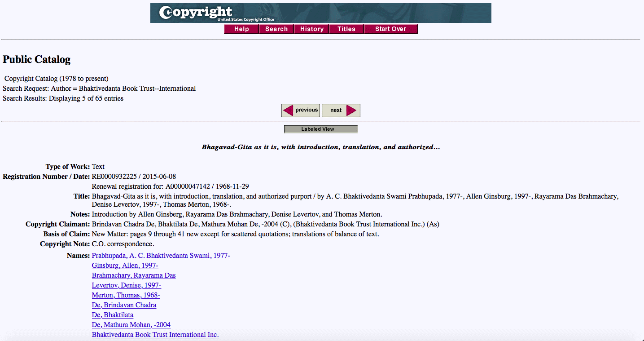Screen dimensions: 644x341
Task: Go to the previous record
Action: [x=301, y=110]
